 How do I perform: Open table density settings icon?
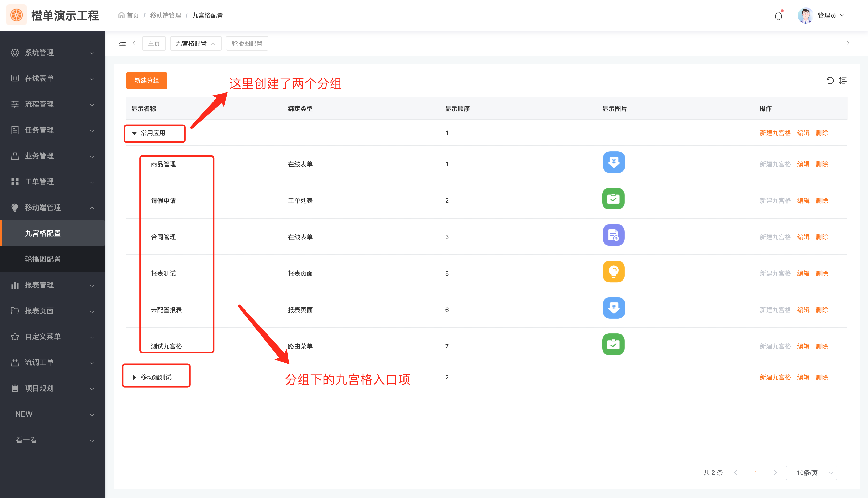(x=842, y=80)
